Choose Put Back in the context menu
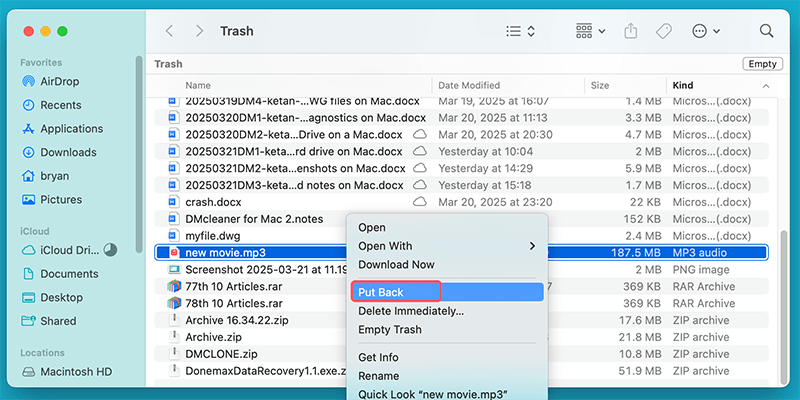Screen dimensions: 800x400 [x=447, y=292]
